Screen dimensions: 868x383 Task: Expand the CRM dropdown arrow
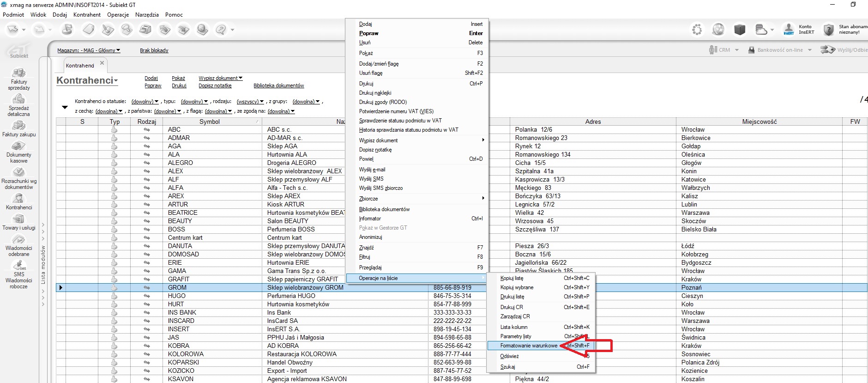(737, 50)
